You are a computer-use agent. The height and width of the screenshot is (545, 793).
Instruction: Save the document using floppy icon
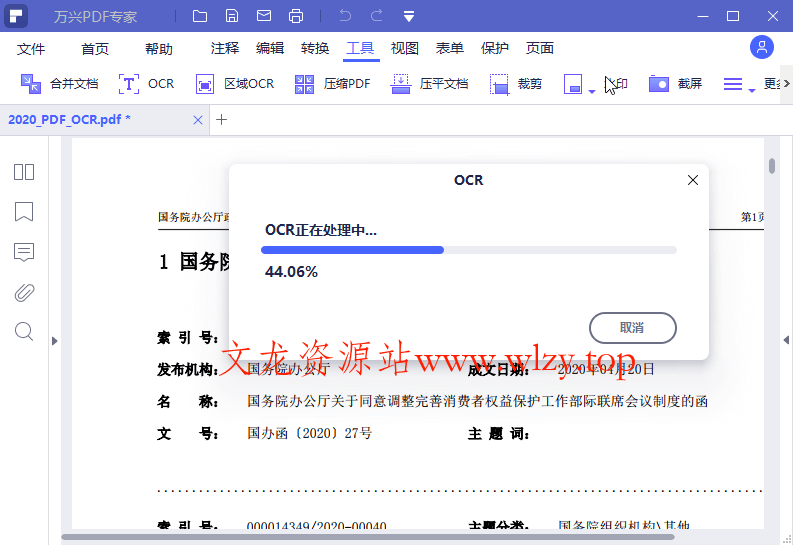click(232, 16)
